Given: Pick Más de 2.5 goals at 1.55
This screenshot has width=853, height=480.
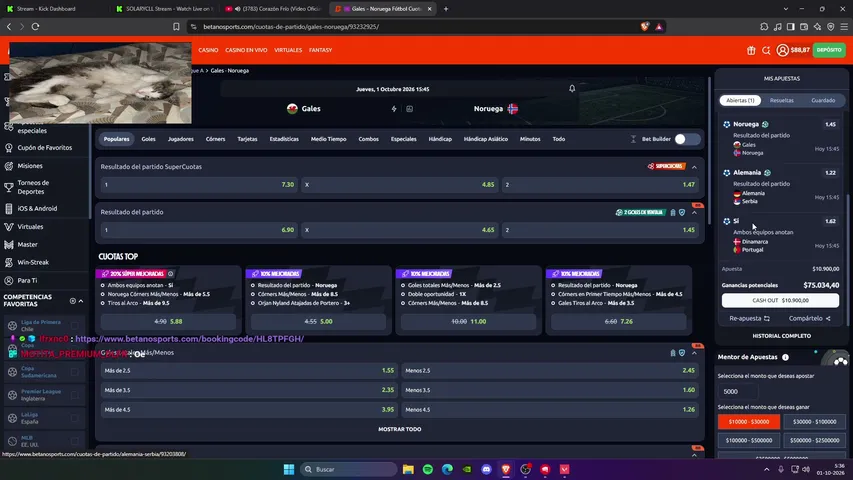Looking at the screenshot, I should click(x=249, y=371).
